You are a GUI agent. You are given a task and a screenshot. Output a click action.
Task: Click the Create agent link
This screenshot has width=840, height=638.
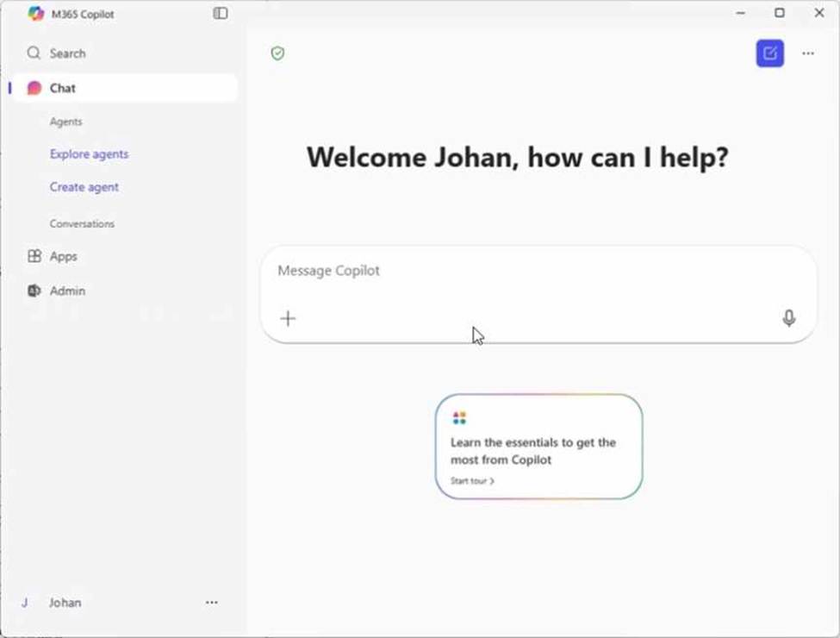pyautogui.click(x=84, y=187)
